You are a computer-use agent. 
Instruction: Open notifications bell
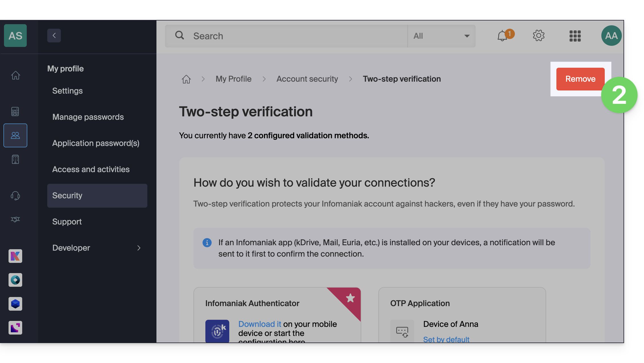(503, 36)
